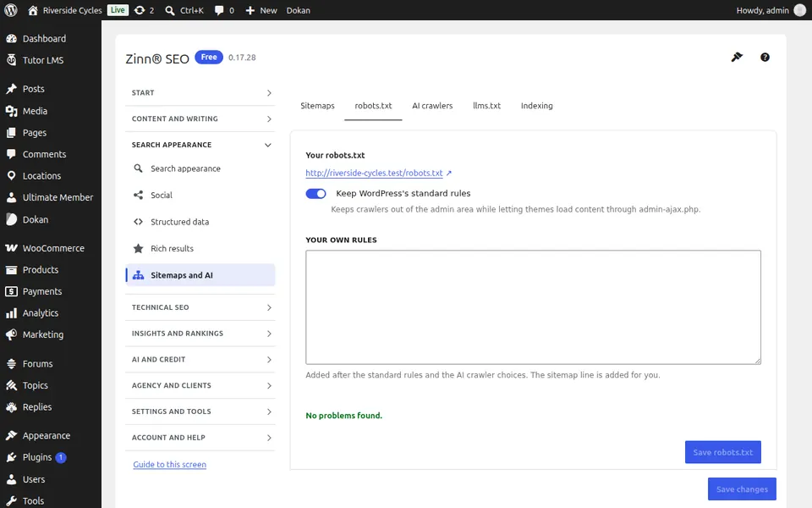Switch to the Sitemaps tab
The width and height of the screenshot is (812, 508).
pos(317,106)
